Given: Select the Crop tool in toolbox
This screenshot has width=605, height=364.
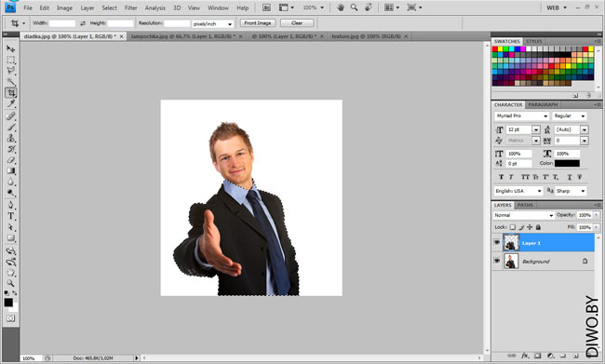Looking at the screenshot, I should (11, 93).
